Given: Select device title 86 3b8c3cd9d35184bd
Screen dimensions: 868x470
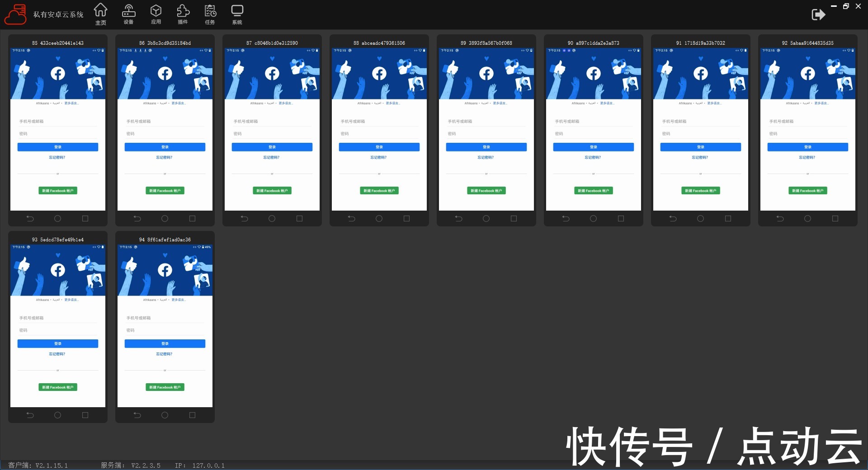Looking at the screenshot, I should 165,43.
